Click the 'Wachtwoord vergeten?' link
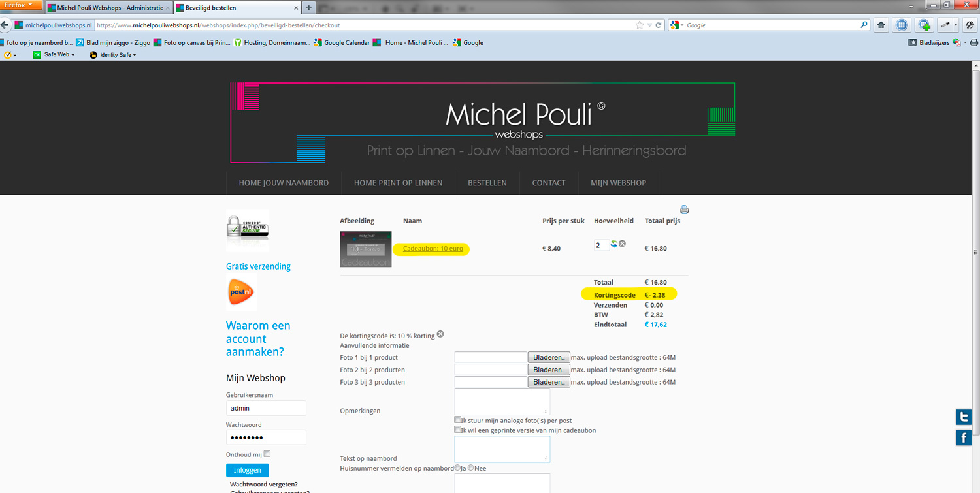 pyautogui.click(x=264, y=485)
